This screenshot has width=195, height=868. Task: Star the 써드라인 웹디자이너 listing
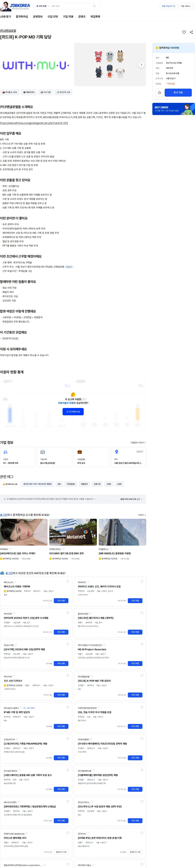142,613
